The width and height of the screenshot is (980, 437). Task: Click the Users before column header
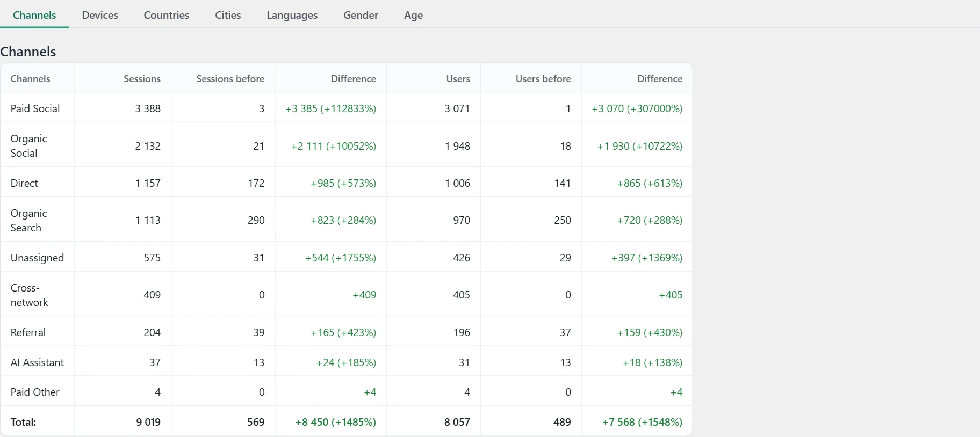543,78
